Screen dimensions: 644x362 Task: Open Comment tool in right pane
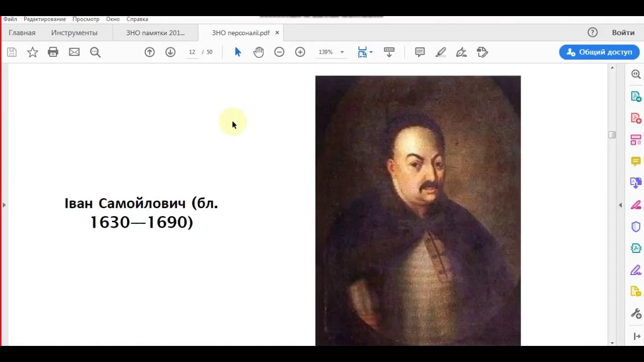click(636, 161)
